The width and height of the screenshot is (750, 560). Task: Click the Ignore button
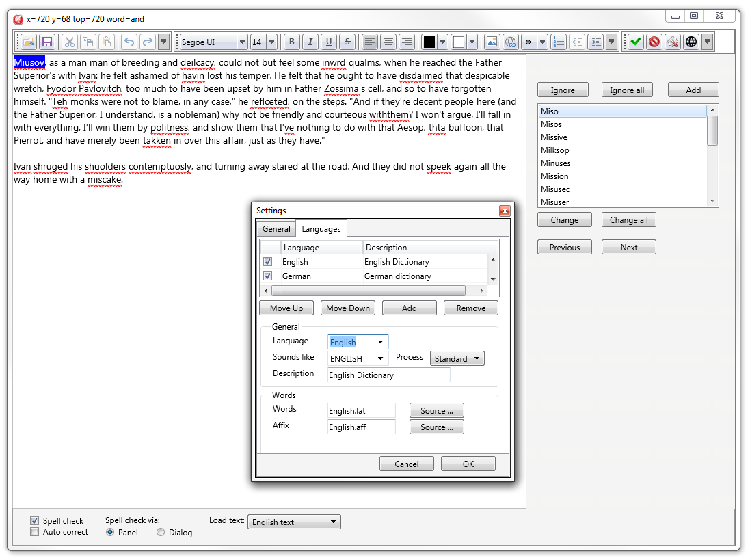point(563,90)
